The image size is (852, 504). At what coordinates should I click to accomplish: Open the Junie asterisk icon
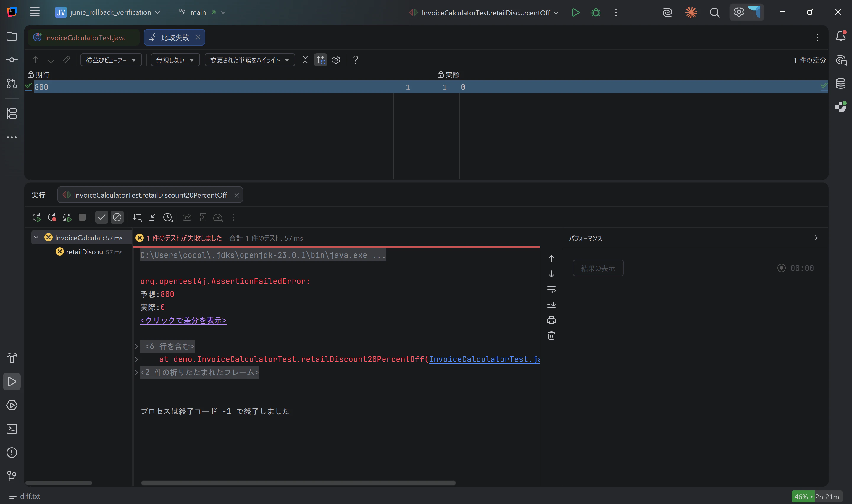691,12
